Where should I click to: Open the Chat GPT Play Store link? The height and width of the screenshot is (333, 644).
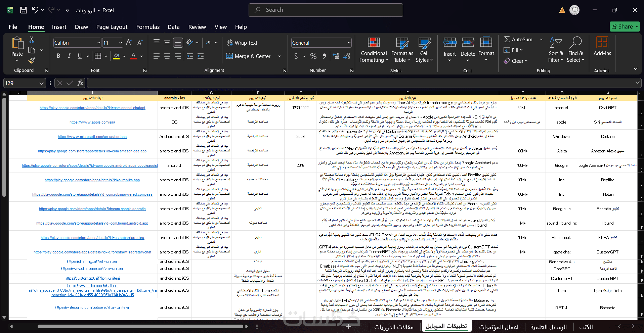click(92, 108)
